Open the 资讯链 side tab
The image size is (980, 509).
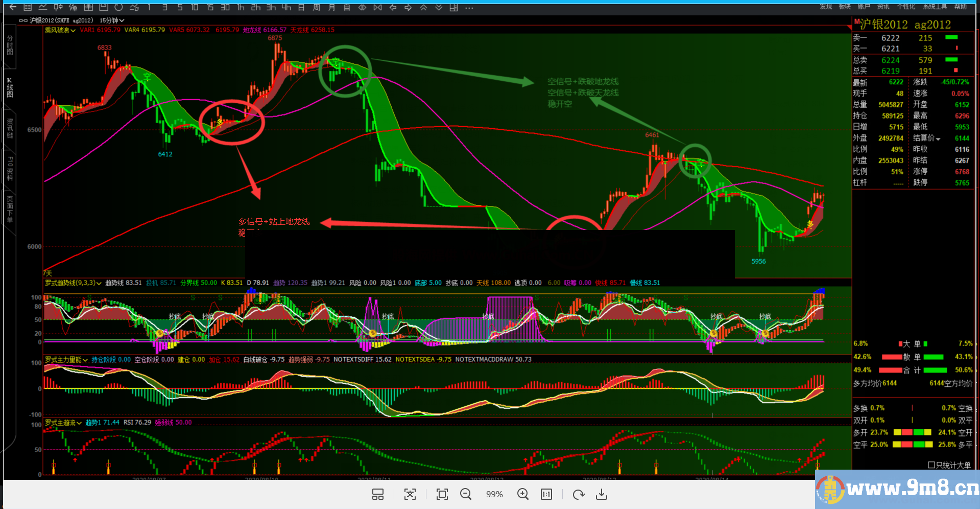click(x=10, y=128)
